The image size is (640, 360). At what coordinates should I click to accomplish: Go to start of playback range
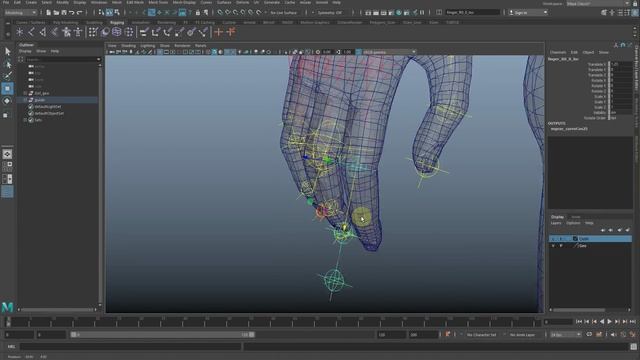[x=579, y=322]
